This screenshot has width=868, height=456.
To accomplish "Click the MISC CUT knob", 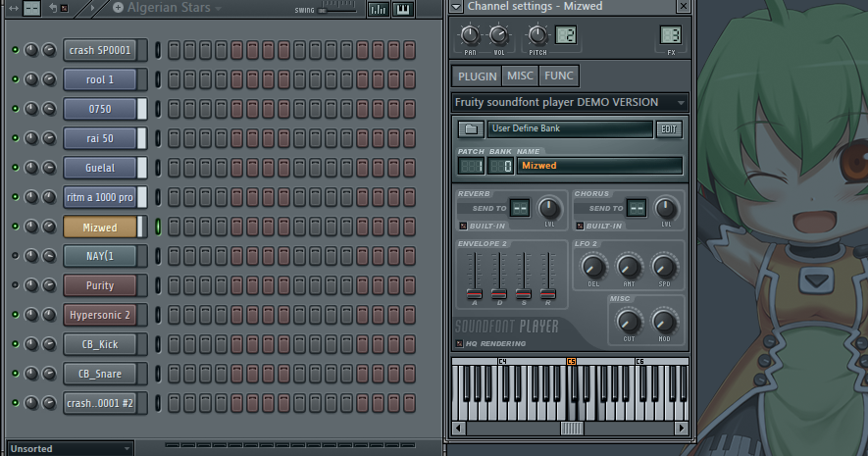I will pyautogui.click(x=629, y=322).
